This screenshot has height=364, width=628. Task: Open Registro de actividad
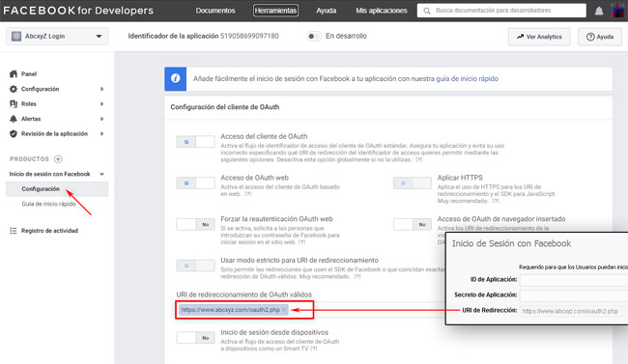pos(49,231)
